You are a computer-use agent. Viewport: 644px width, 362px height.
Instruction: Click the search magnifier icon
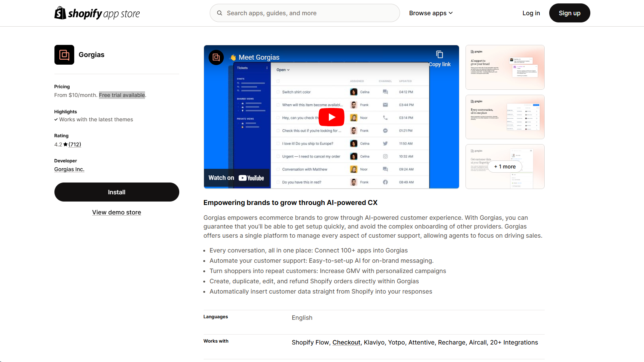point(220,13)
